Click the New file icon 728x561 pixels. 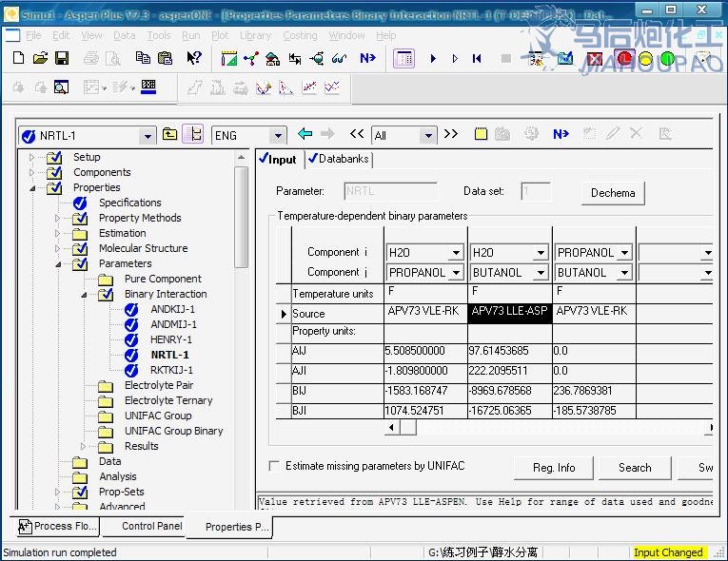(x=19, y=58)
